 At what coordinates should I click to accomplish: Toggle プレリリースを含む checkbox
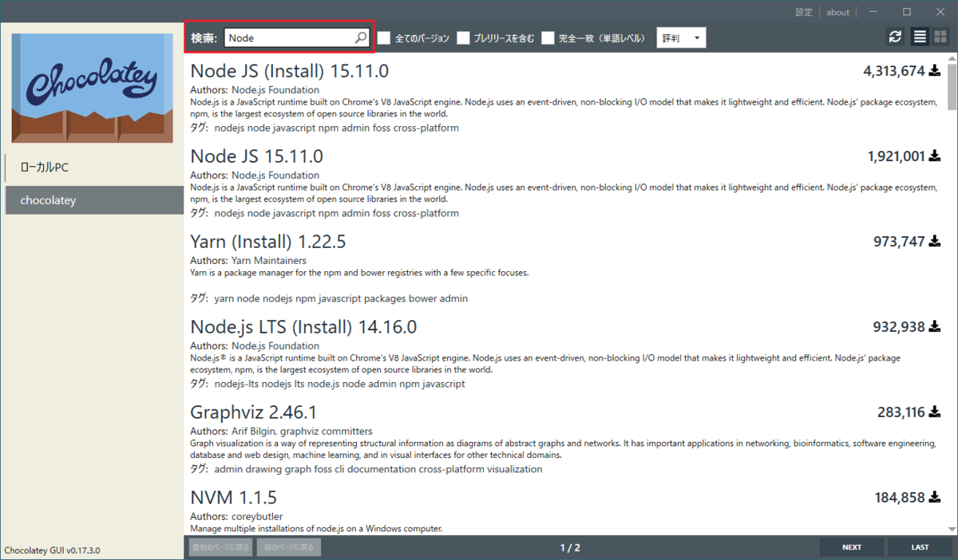pyautogui.click(x=463, y=38)
